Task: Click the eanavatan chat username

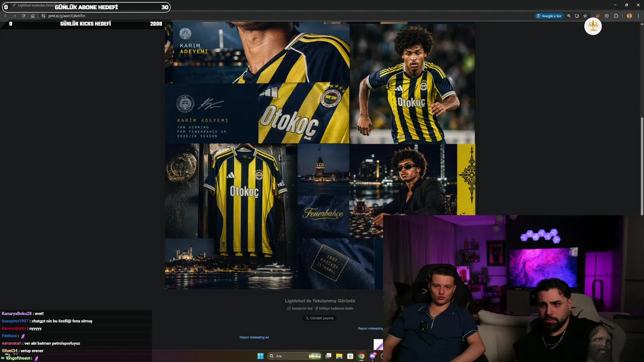Action: click(12, 343)
